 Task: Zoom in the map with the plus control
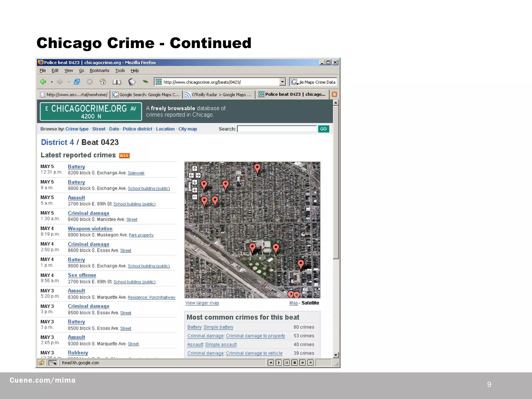pyautogui.click(x=195, y=190)
